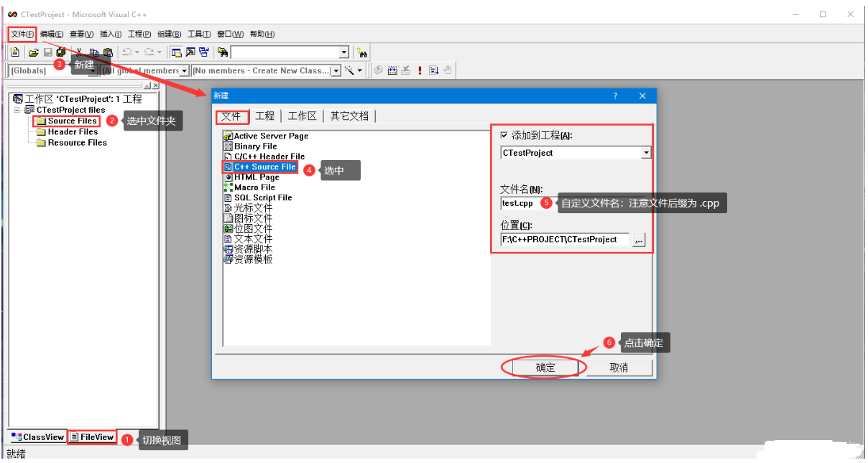
Task: Open the 帮助(H) menu
Action: [x=262, y=34]
